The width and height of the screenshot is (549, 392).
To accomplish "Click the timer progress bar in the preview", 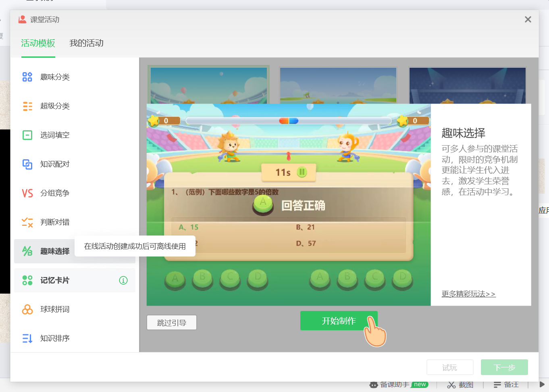I will point(289,121).
